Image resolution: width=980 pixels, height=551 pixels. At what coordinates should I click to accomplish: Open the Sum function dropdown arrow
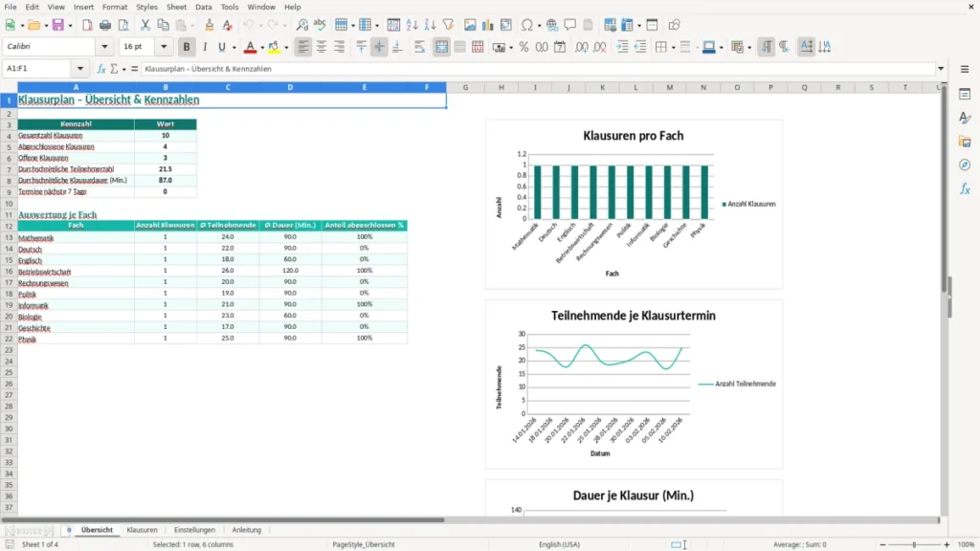[x=123, y=69]
